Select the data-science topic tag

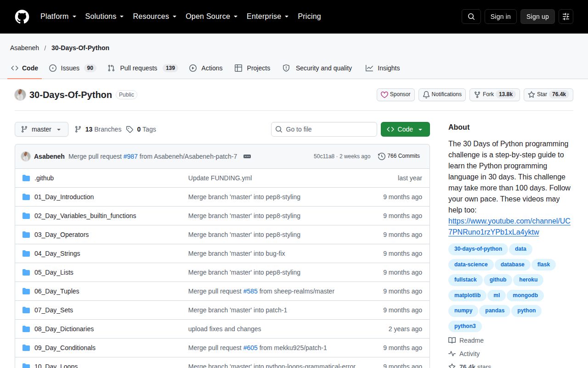tap(471, 264)
